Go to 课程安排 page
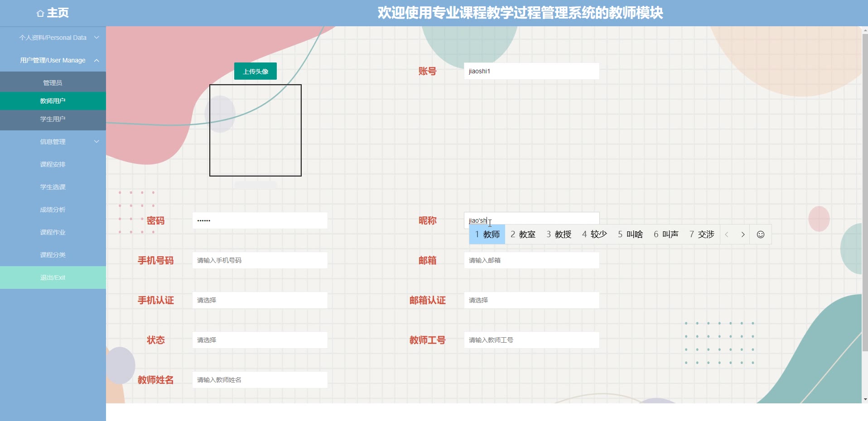Viewport: 868px width, 421px height. 53,164
